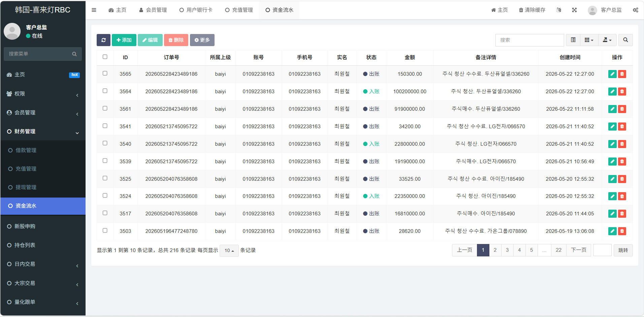This screenshot has height=317, width=644.
Task: Click the red 删除 delete button
Action: coord(176,40)
